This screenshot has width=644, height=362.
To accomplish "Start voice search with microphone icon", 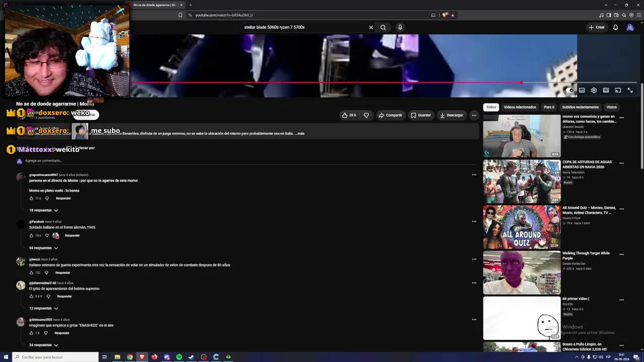I will click(x=400, y=27).
